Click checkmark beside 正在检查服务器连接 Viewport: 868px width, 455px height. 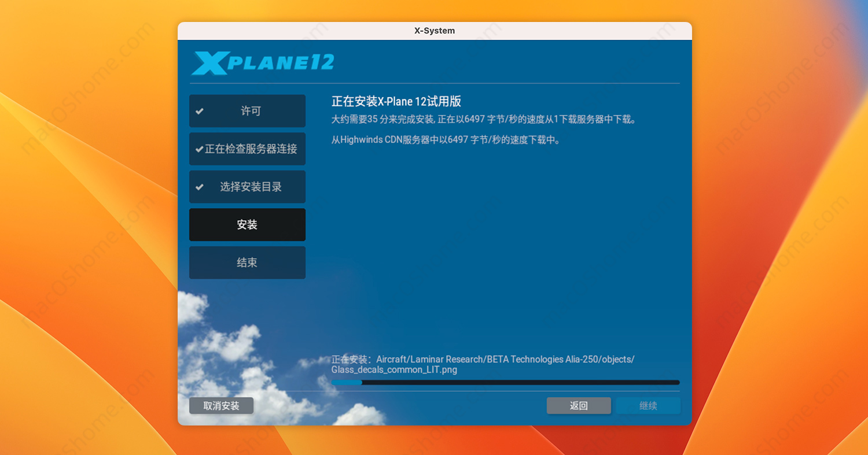pyautogui.click(x=199, y=149)
